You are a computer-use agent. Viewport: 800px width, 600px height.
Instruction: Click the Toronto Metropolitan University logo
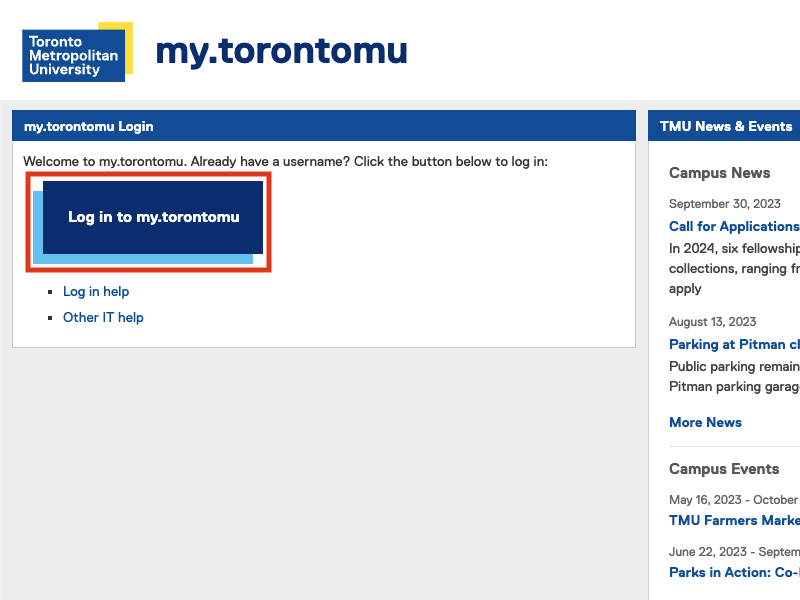(78, 52)
